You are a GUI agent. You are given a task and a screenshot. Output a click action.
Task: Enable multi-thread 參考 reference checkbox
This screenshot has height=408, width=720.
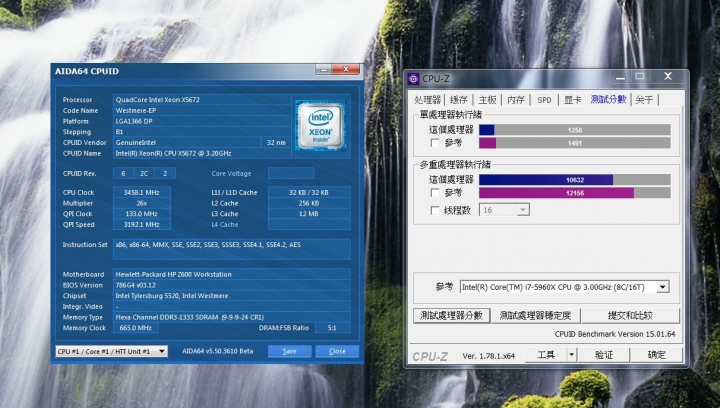(435, 193)
